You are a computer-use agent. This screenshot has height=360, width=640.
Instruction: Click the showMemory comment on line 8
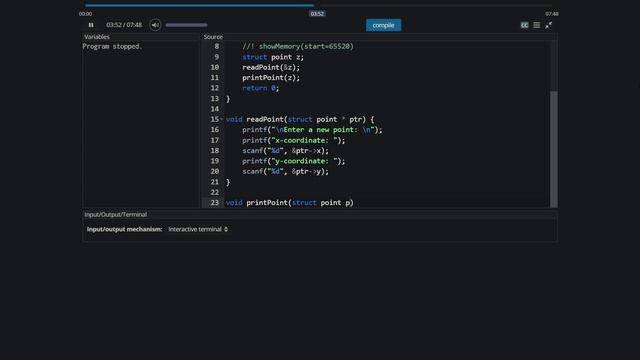point(298,47)
